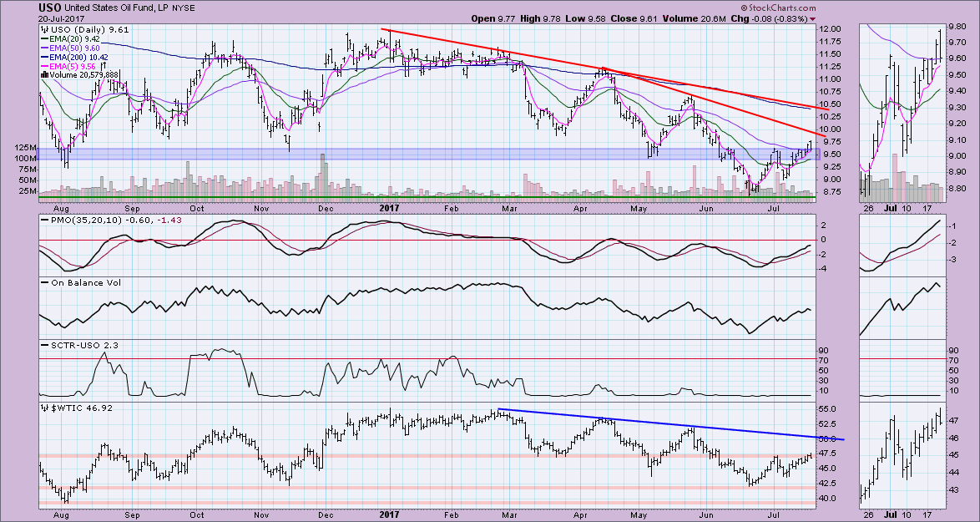Click the zoomed PMO thumbnail at right
Viewport: 980px width, 522px height.
point(902,244)
